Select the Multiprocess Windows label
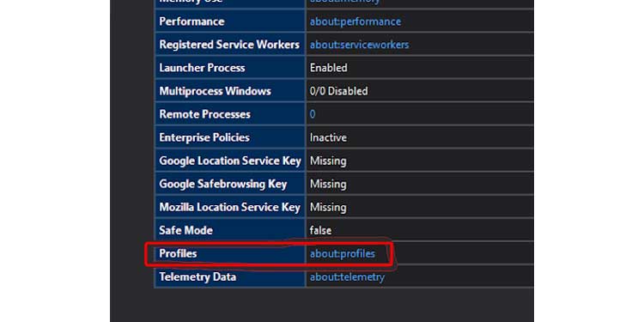This screenshot has width=644, height=322. [x=215, y=91]
